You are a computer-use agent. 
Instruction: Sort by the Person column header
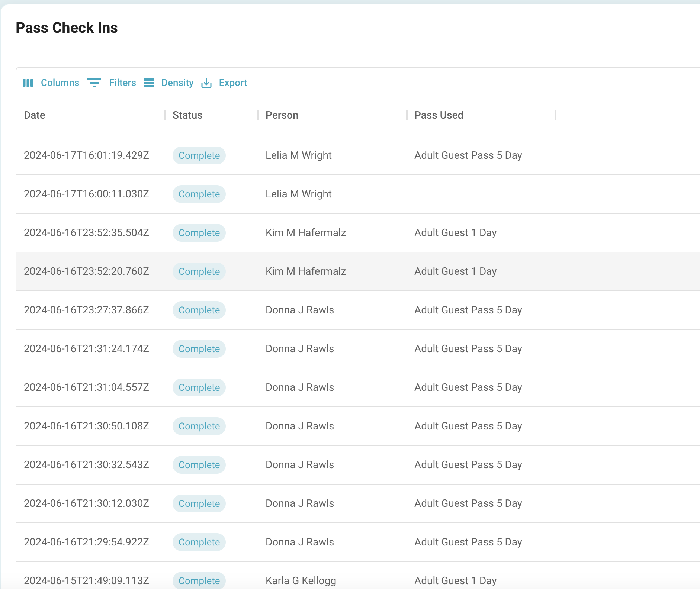282,115
